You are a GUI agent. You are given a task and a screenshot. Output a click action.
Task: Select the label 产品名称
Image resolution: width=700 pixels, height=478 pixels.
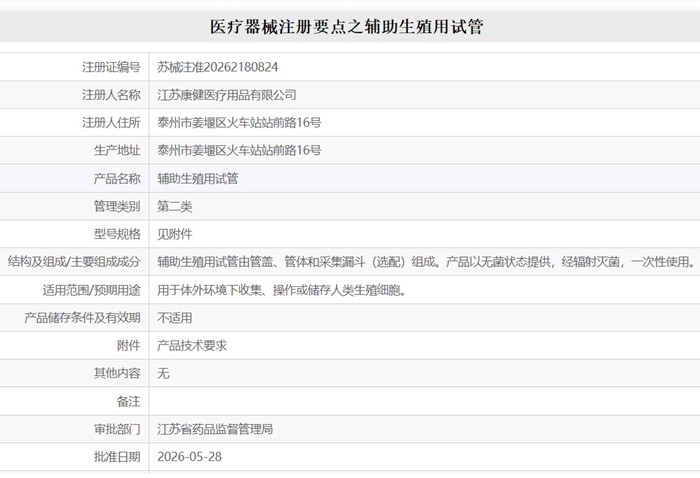coord(117,179)
